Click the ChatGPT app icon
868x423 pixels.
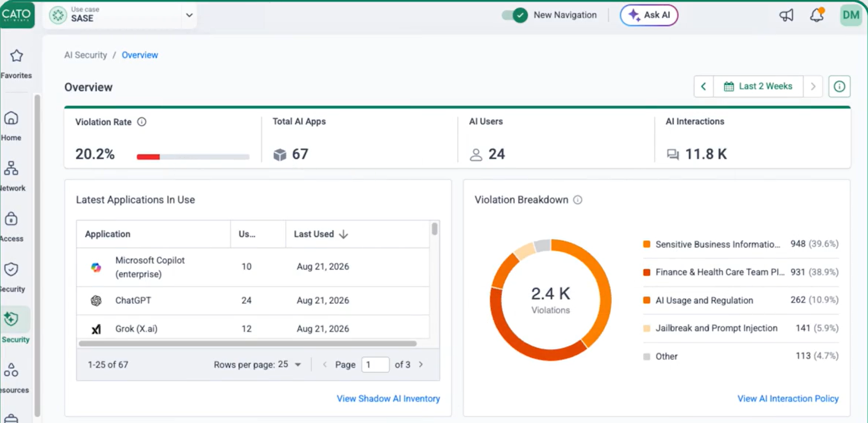[96, 301]
